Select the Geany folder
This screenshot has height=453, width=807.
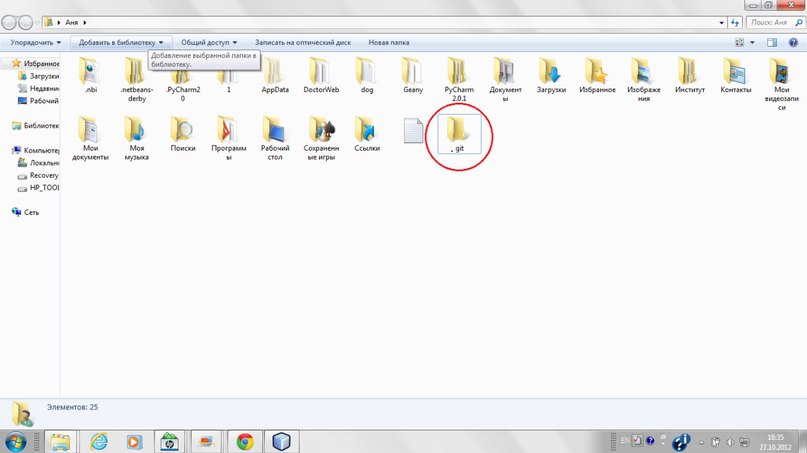pos(413,76)
